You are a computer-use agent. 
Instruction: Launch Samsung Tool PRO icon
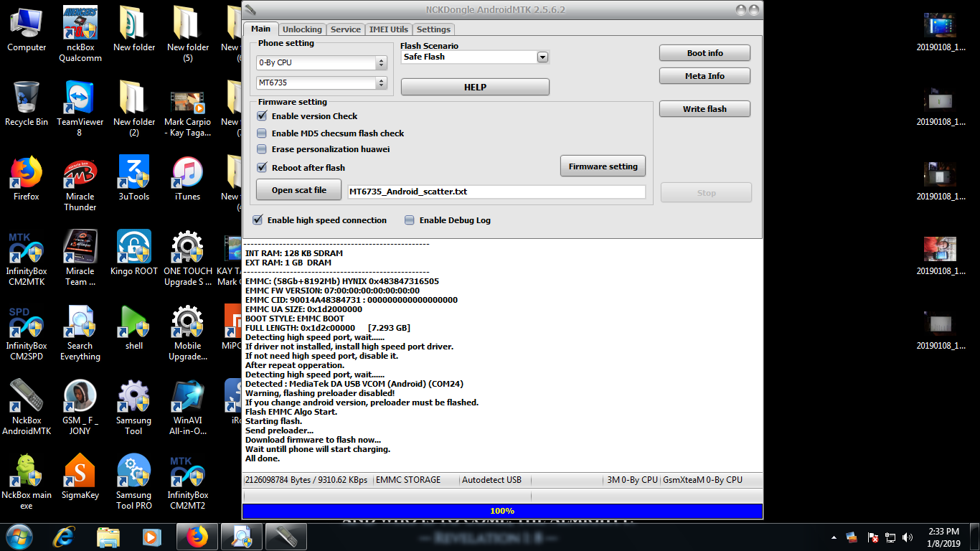coord(134,481)
